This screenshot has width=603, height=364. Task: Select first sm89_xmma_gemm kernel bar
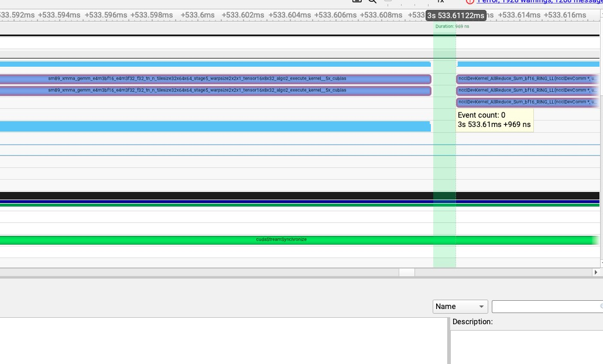click(x=215, y=79)
